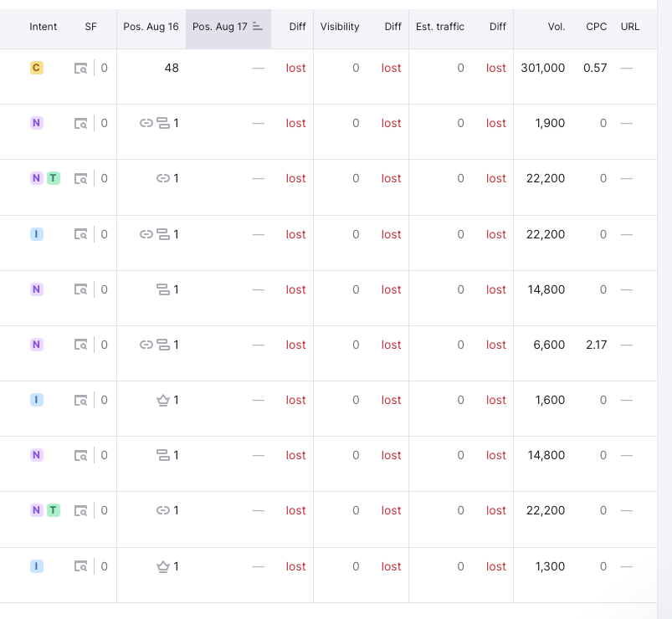Click green T intent badge in last N T row
The height and width of the screenshot is (619, 672).
click(54, 510)
